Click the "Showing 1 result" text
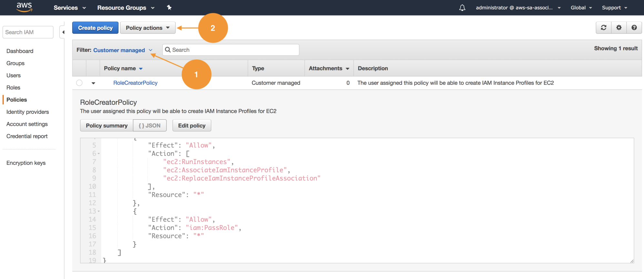The height and width of the screenshot is (279, 644). [616, 48]
